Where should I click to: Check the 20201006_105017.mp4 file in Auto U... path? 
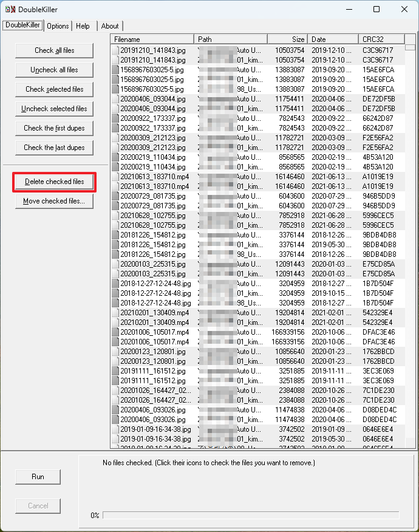[115, 332]
